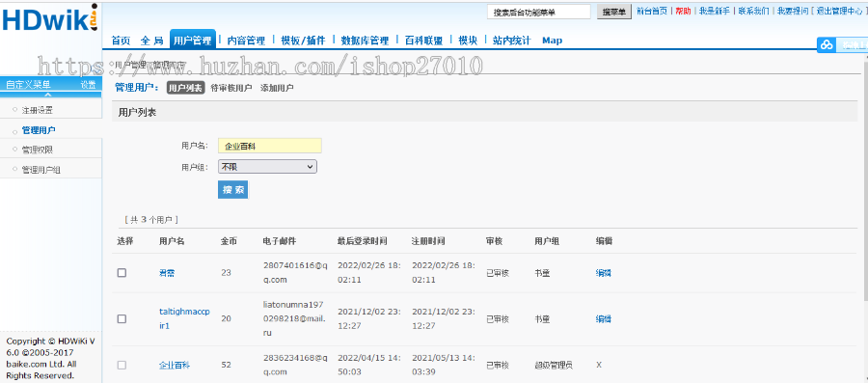Select the 用户管理 top tab
Screen dimensions: 868x383
pyautogui.click(x=192, y=40)
